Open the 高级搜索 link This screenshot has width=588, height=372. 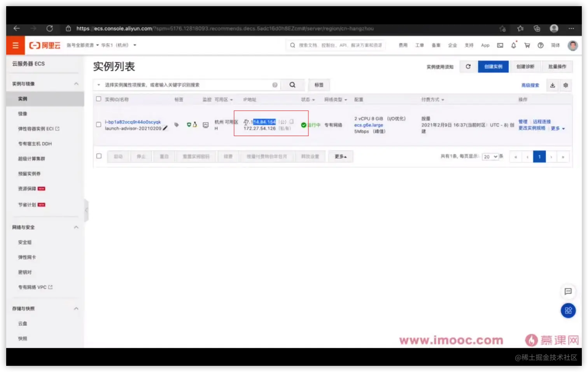coord(530,85)
